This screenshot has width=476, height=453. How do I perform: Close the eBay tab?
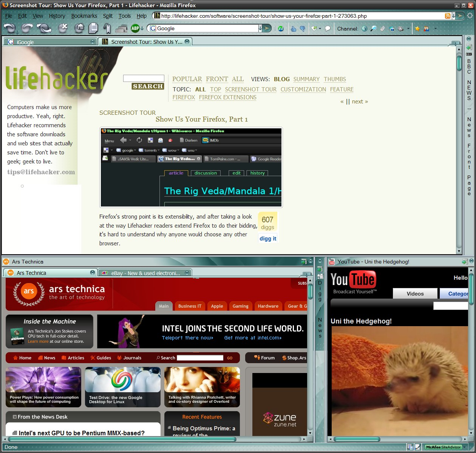pos(187,273)
